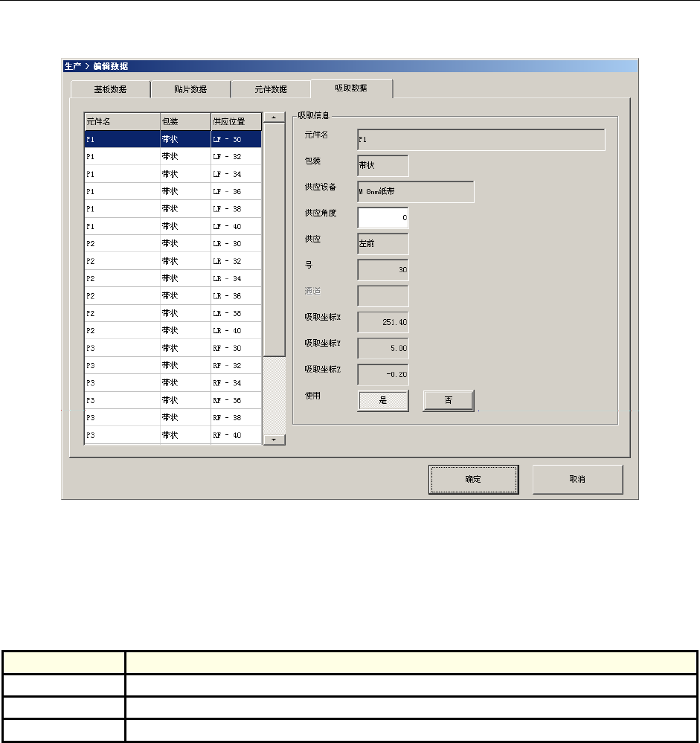Select row with RF - 36

[173, 400]
